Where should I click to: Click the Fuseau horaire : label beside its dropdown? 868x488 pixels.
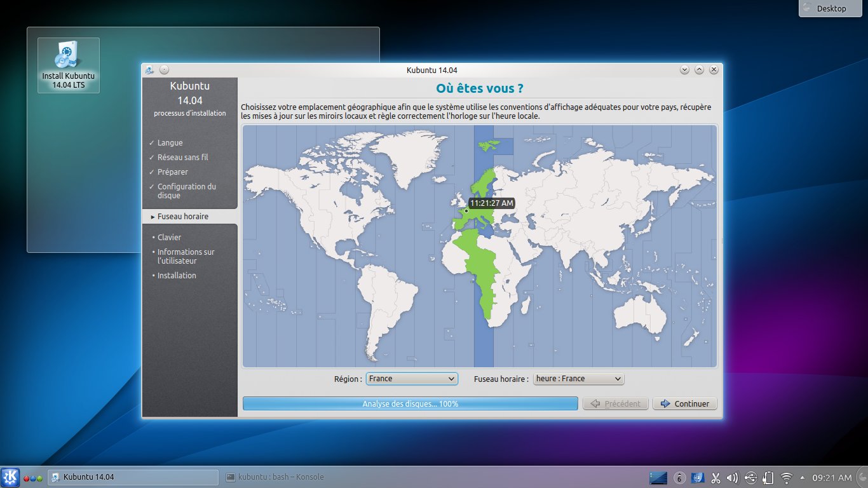click(x=501, y=379)
